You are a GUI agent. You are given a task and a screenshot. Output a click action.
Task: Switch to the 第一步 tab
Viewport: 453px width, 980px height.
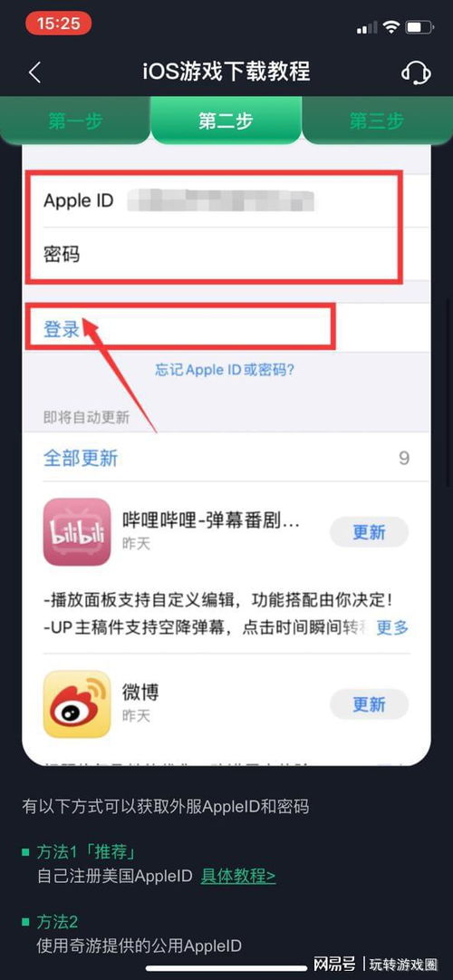75,121
